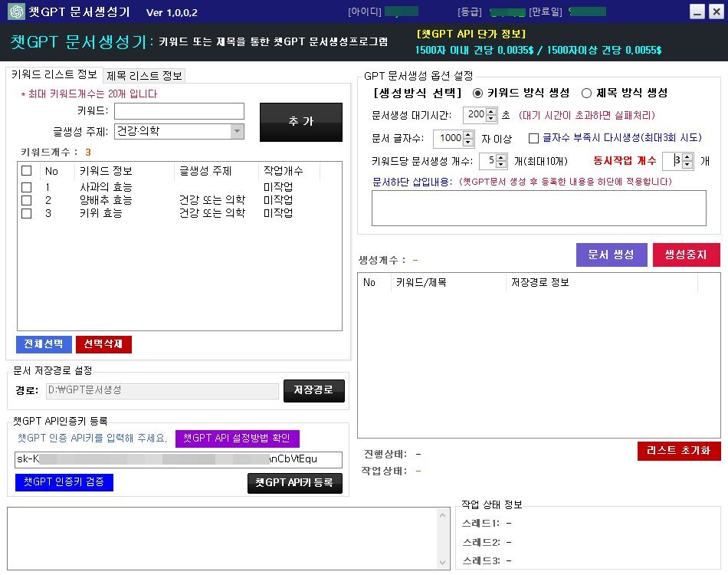The width and height of the screenshot is (728, 575).
Task: Open 챗GPT API 설정방법 확인 guide
Action: pos(238,438)
